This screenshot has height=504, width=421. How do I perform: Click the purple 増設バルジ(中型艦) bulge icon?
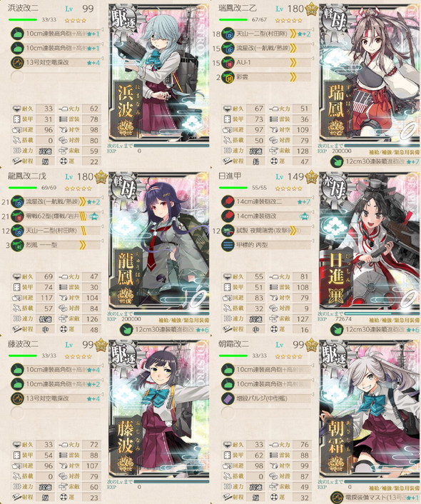[x=228, y=398]
